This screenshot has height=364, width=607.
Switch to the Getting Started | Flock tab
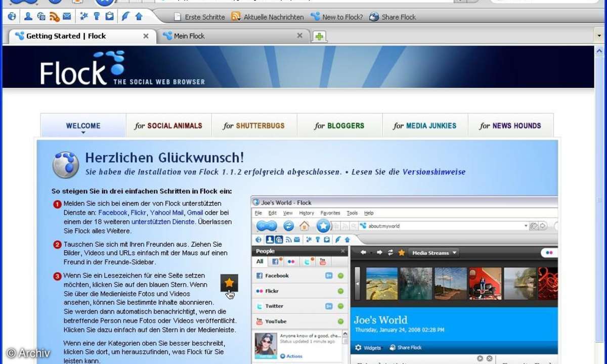click(x=82, y=36)
